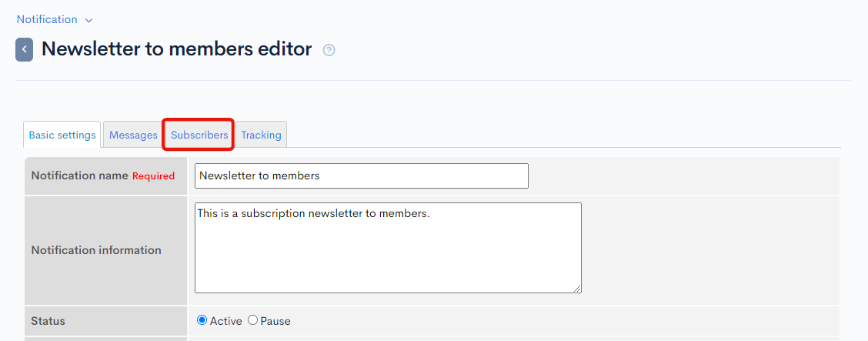Click the Notification information row label
Viewport: 868px width, 341px height.
[x=96, y=250]
